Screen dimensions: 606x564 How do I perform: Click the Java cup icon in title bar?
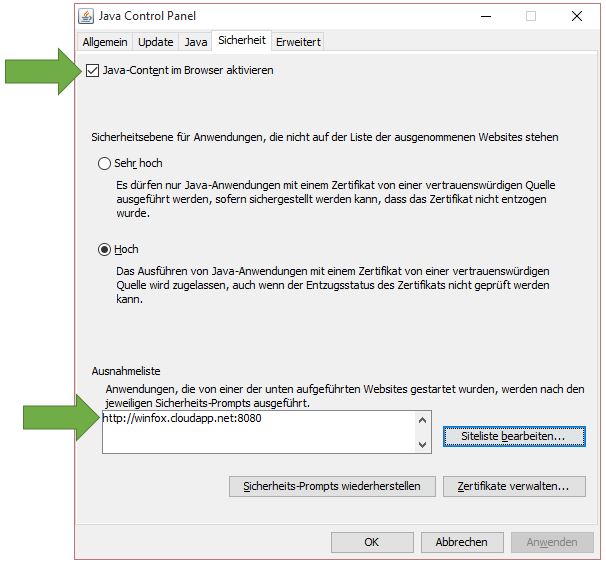pyautogui.click(x=90, y=16)
